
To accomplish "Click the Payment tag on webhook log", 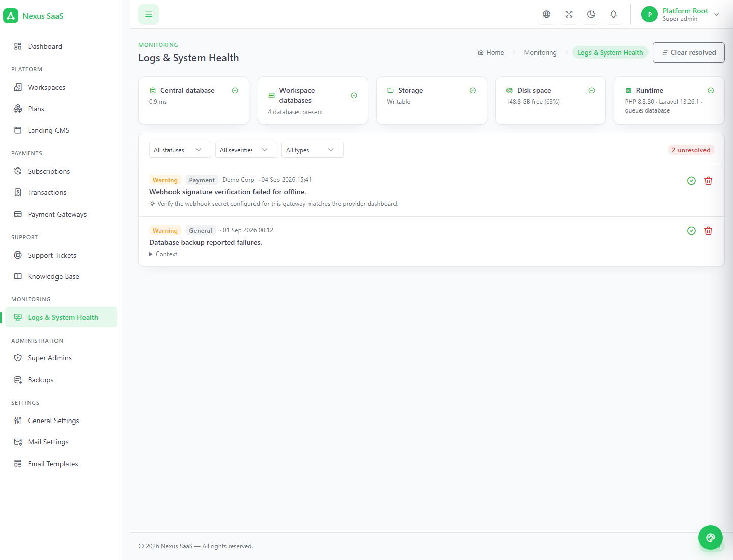I will (202, 180).
